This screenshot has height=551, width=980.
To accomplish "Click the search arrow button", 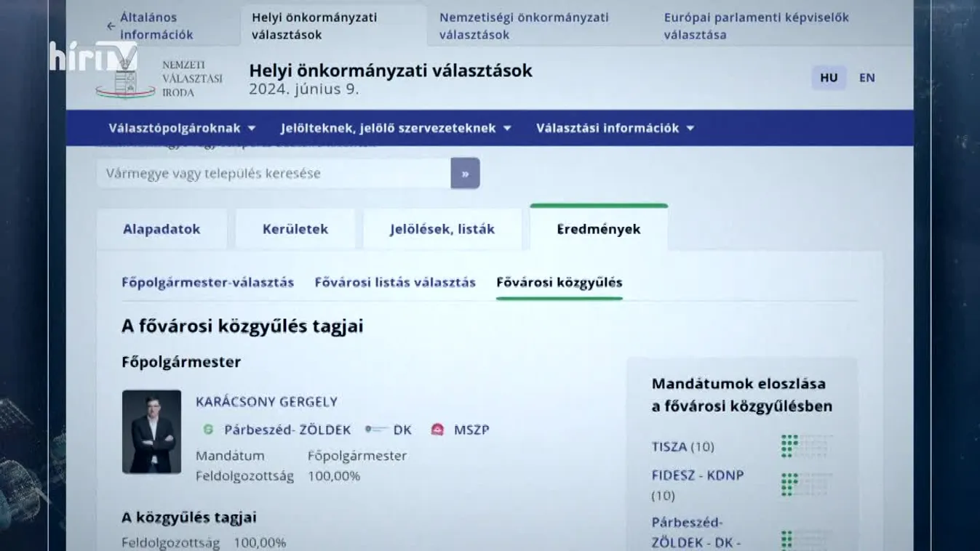I will (465, 174).
